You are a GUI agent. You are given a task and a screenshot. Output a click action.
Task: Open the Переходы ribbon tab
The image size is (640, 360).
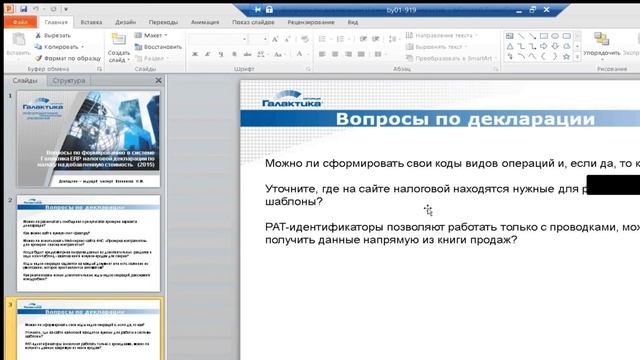coord(163,22)
